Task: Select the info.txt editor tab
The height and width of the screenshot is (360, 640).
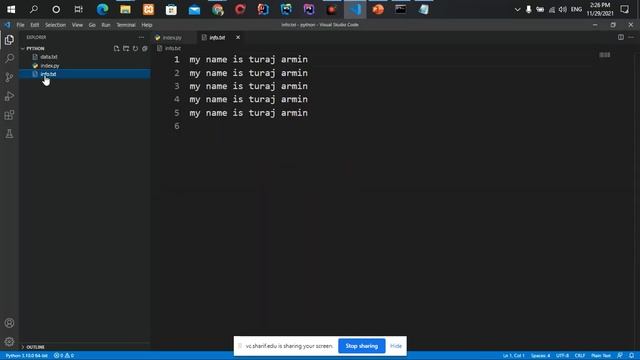Action: point(217,38)
